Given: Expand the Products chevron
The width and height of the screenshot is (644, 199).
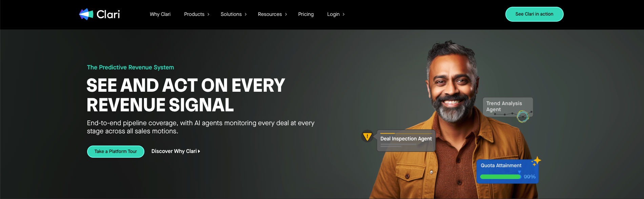Looking at the screenshot, I should (x=208, y=14).
